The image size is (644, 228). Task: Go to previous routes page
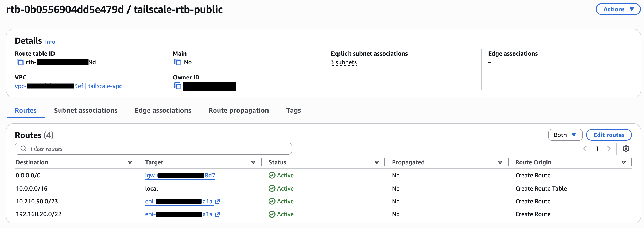585,149
